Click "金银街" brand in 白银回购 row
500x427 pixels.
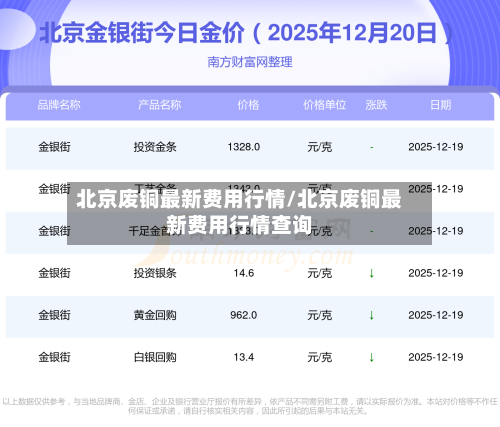[54, 357]
